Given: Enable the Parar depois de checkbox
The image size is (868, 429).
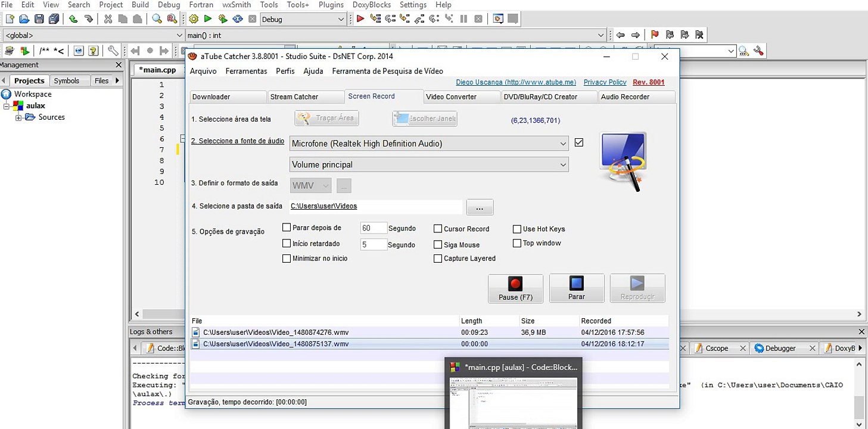Looking at the screenshot, I should (x=287, y=228).
